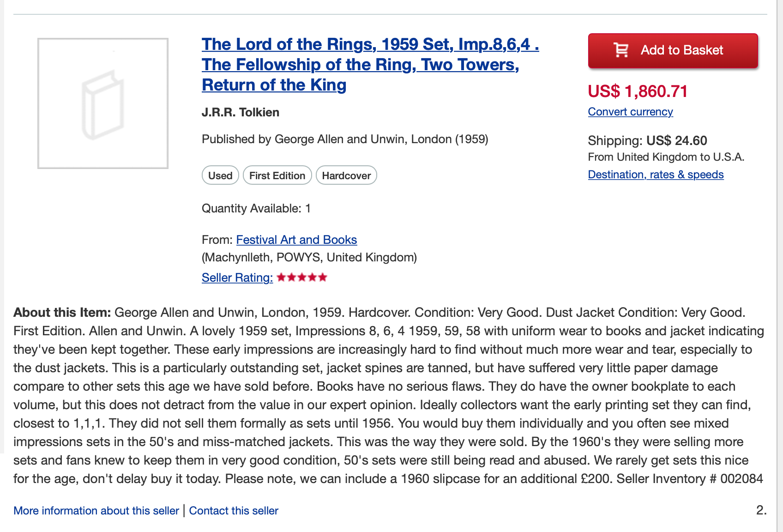783x532 pixels.
Task: Click the Add to Basket button
Action: click(x=673, y=50)
